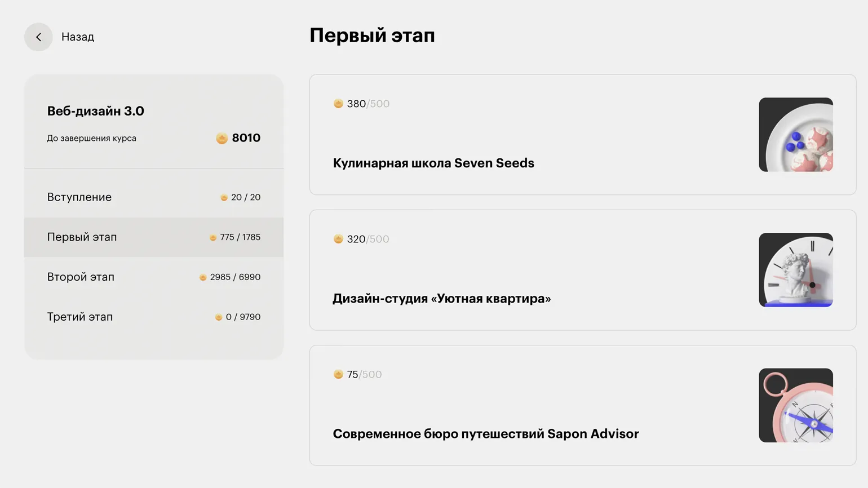The height and width of the screenshot is (488, 868).
Task: Open Кулинарная школа Seven Seeds project title
Action: click(x=433, y=163)
